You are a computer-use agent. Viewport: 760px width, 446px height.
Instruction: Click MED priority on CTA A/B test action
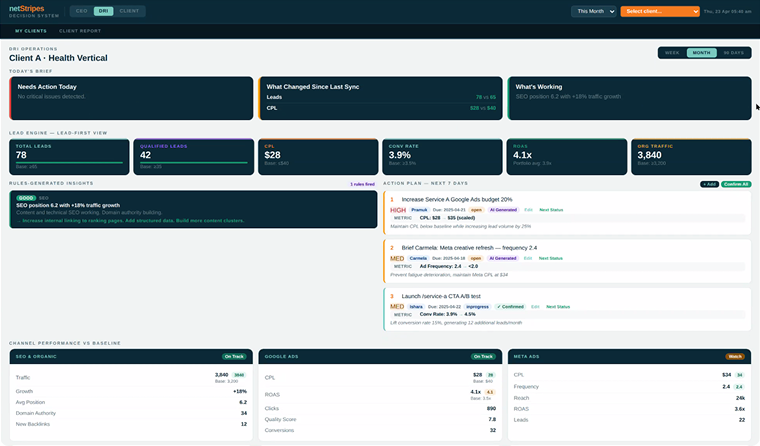click(397, 307)
